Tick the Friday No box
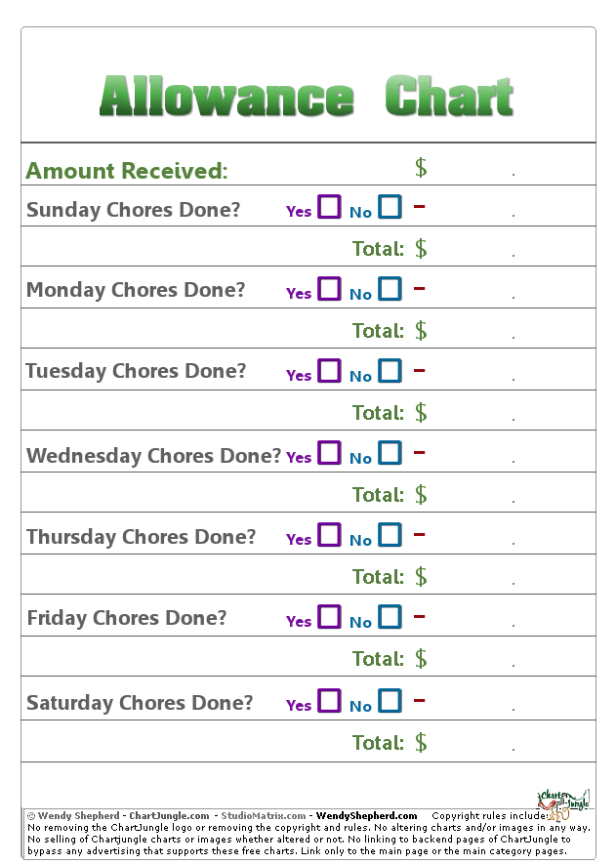This screenshot has width=616, height=864. [390, 617]
